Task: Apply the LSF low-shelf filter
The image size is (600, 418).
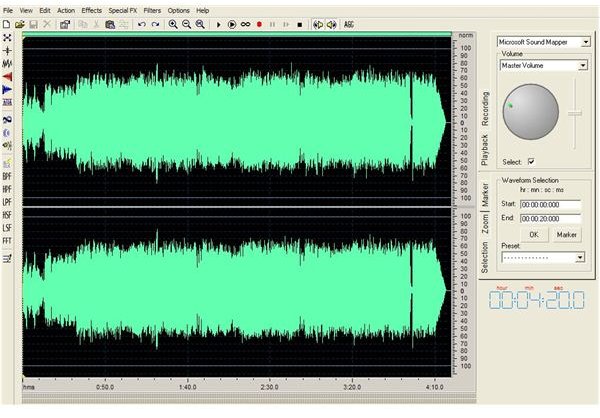Action: [x=7, y=228]
